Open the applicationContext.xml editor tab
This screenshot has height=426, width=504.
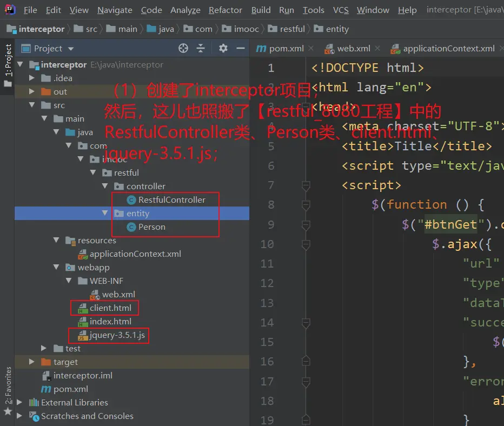coord(448,49)
